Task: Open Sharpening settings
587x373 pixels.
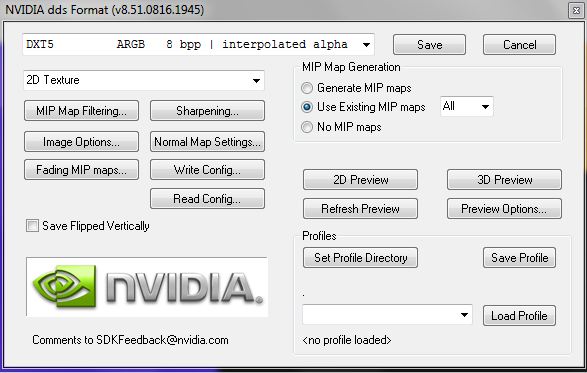Action: pos(207,111)
